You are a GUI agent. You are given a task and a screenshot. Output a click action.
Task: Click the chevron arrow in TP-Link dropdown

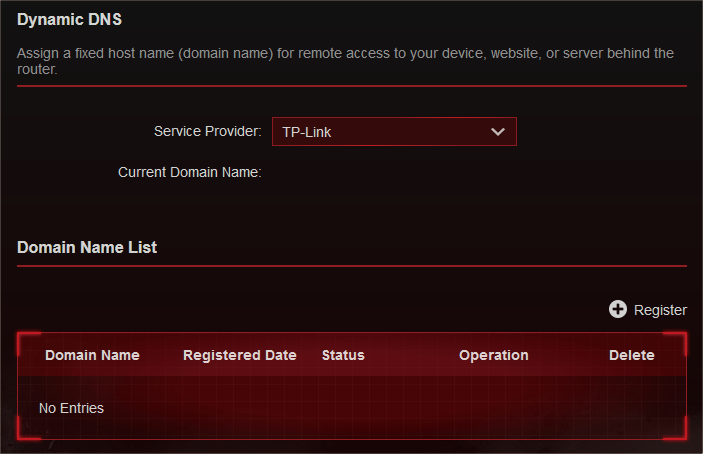pos(498,132)
